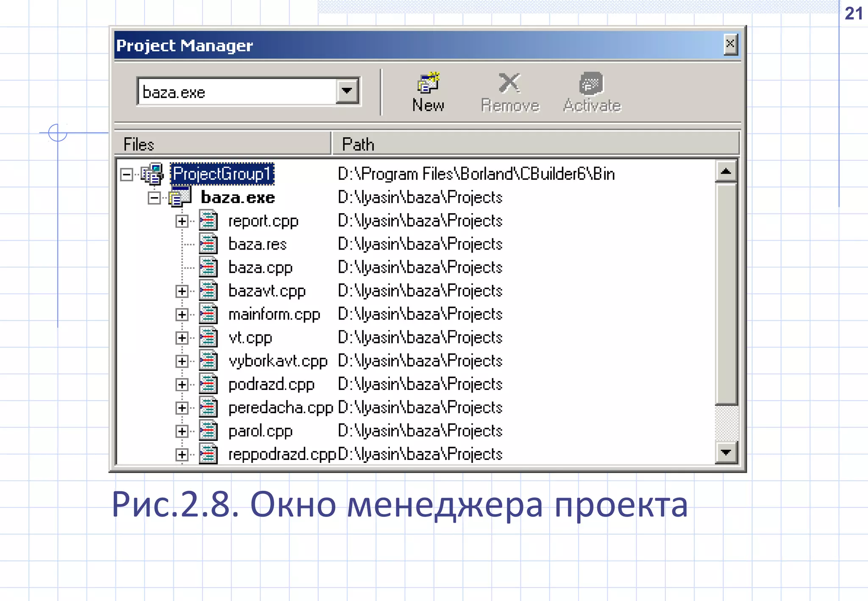This screenshot has width=868, height=601.
Task: Open the baza.exe project dropdown arrow
Action: tap(347, 91)
